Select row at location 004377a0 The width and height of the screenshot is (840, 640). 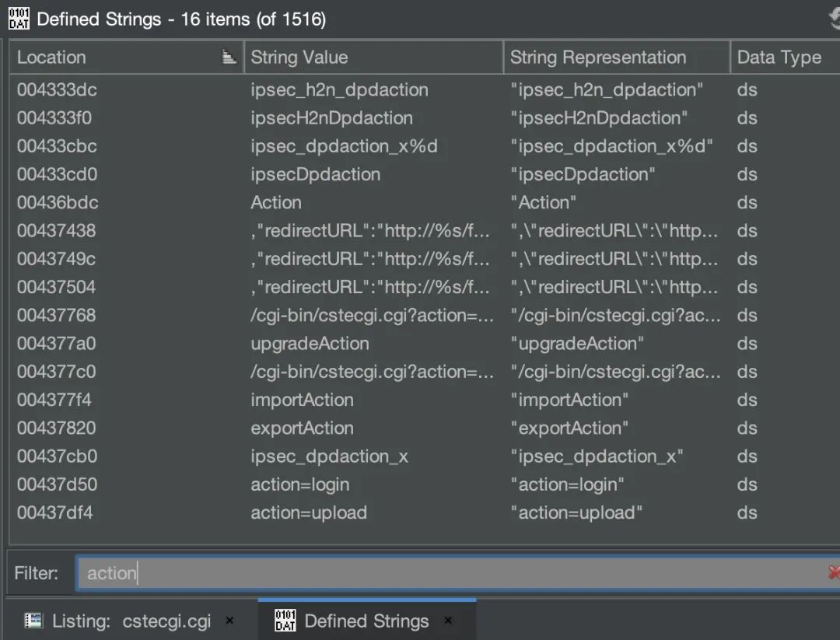(425, 343)
